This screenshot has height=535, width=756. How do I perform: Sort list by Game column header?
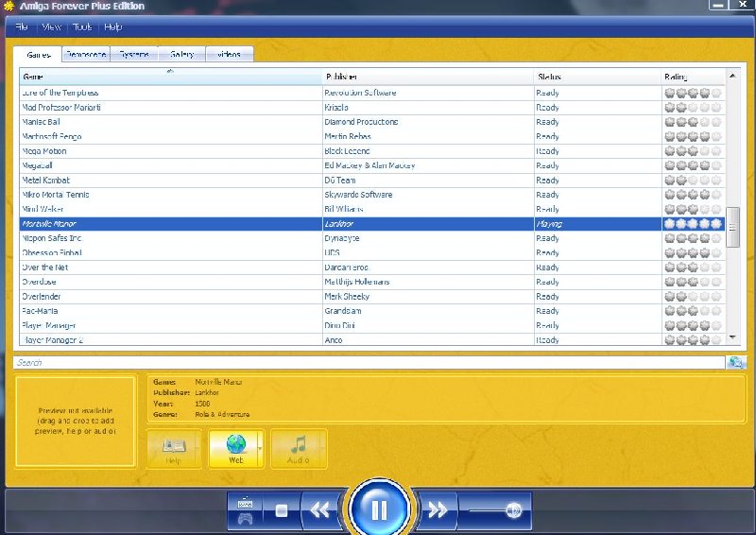pyautogui.click(x=171, y=77)
